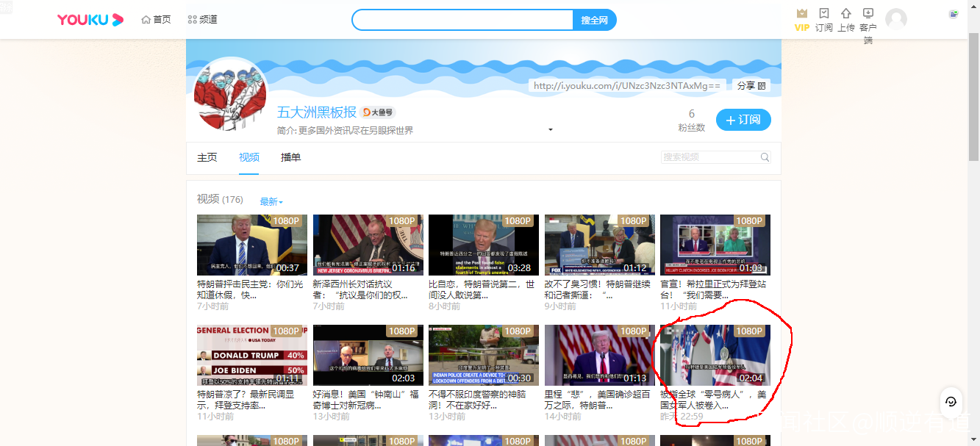Open the 最新 sort dropdown
This screenshot has width=980, height=446.
271,201
